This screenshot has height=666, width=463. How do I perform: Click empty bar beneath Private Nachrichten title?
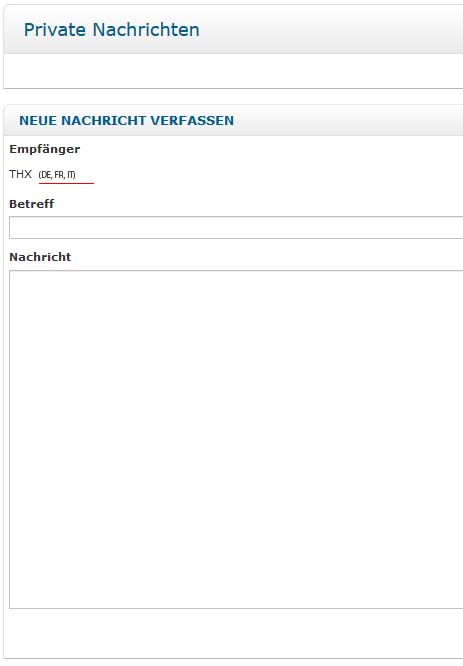pos(233,71)
